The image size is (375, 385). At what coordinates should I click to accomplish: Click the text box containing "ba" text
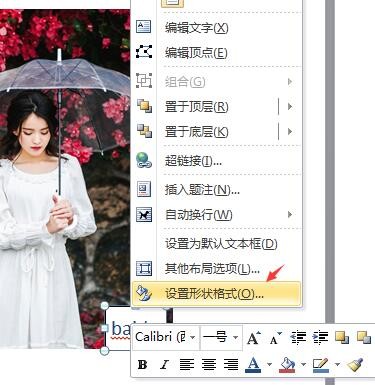pyautogui.click(x=119, y=328)
